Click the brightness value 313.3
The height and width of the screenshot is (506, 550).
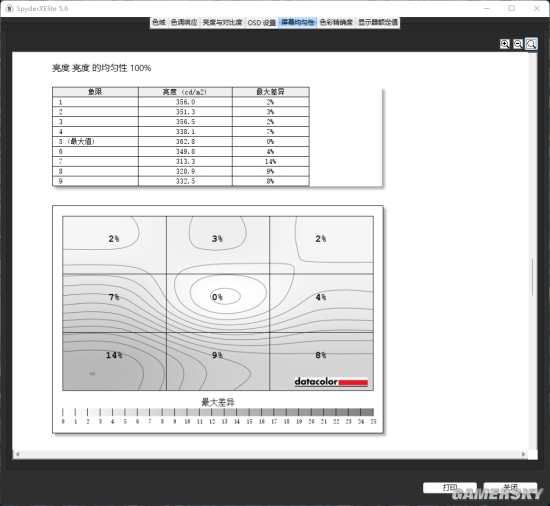click(x=185, y=161)
